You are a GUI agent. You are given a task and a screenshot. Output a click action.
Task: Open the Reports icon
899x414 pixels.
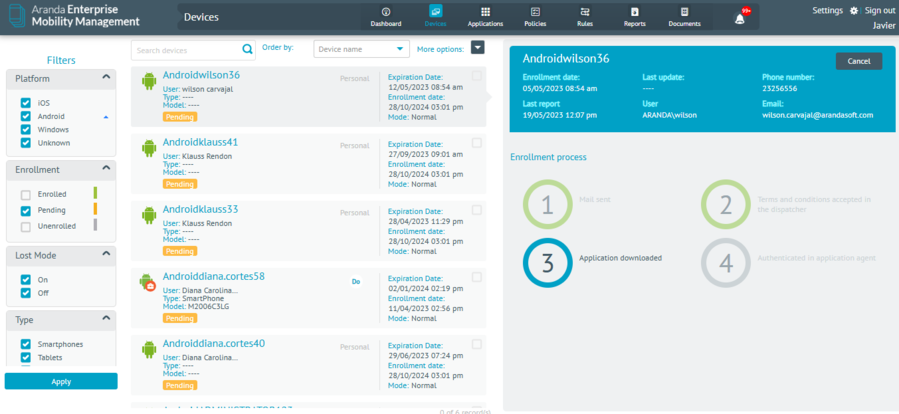pyautogui.click(x=635, y=11)
